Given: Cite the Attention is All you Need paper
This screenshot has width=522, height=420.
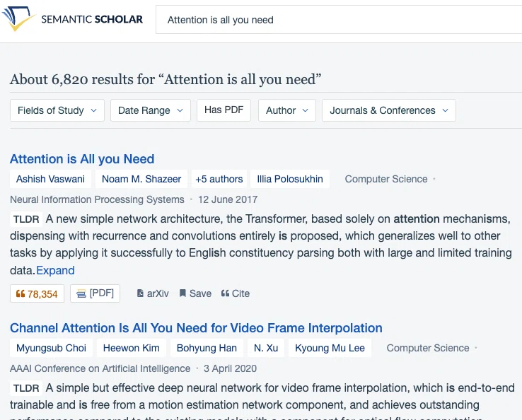Looking at the screenshot, I should point(236,293).
